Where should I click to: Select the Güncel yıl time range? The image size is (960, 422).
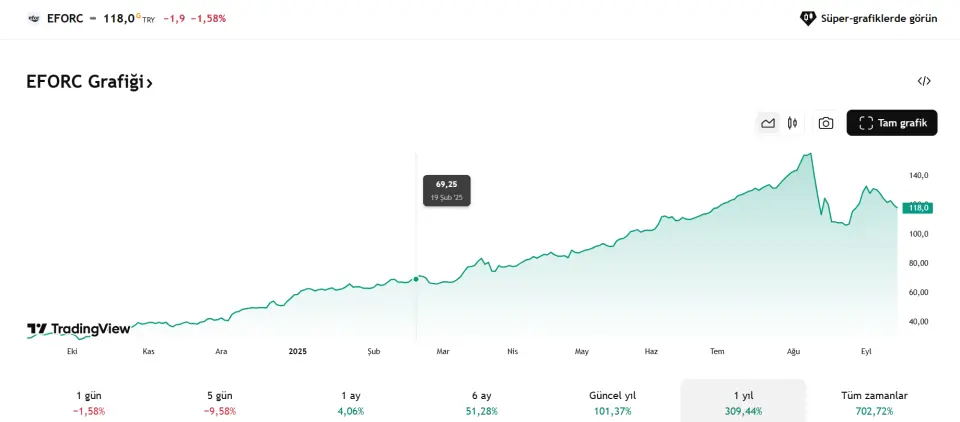pos(613,403)
